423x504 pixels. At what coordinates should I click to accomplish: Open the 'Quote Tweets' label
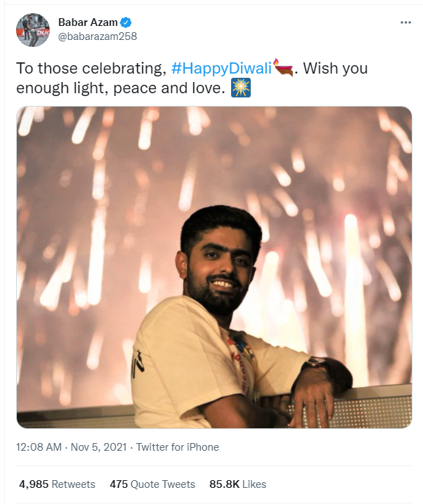pos(163,484)
